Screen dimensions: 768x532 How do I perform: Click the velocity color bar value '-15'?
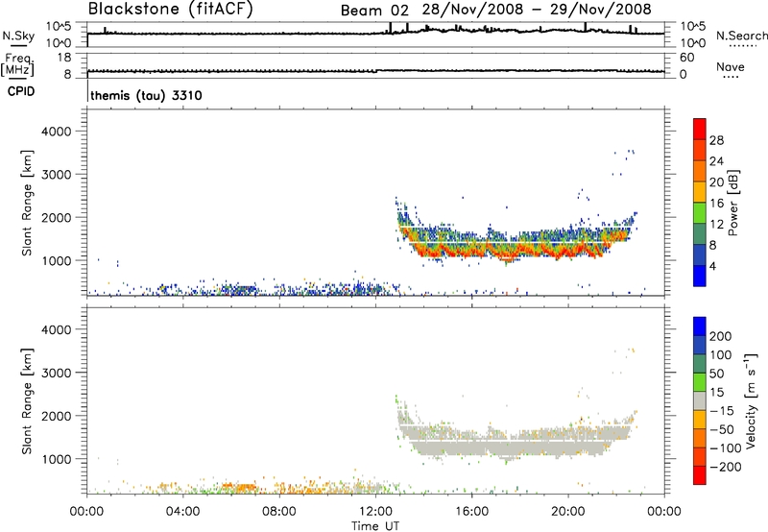[x=722, y=411]
